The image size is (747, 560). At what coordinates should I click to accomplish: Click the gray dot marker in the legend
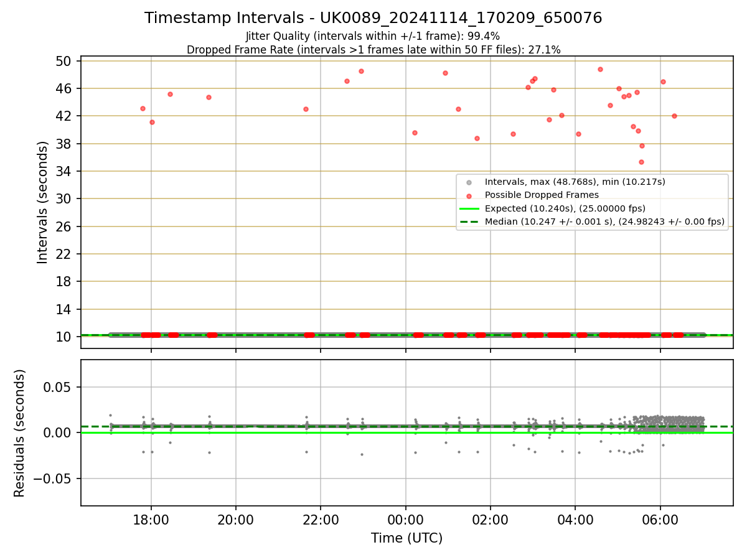[x=469, y=182]
